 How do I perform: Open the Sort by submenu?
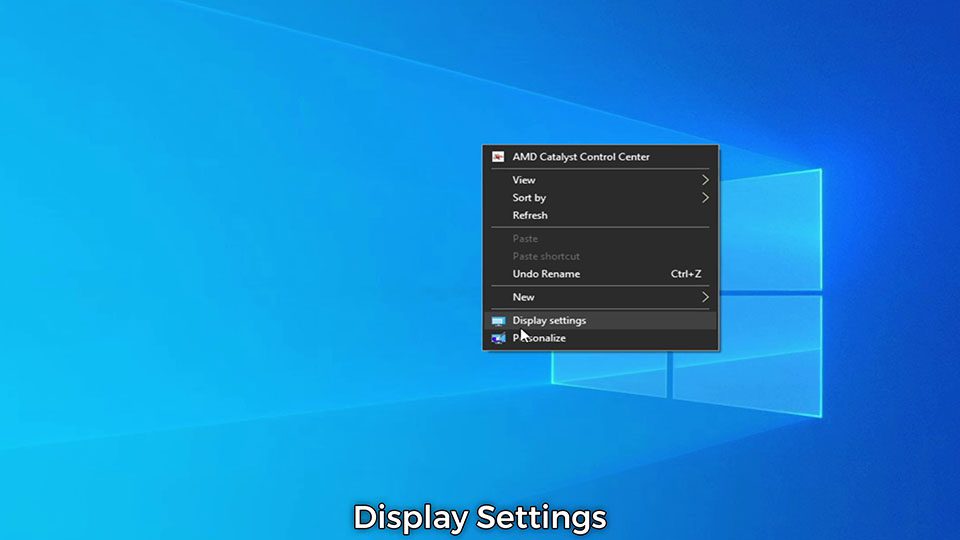[x=601, y=198]
